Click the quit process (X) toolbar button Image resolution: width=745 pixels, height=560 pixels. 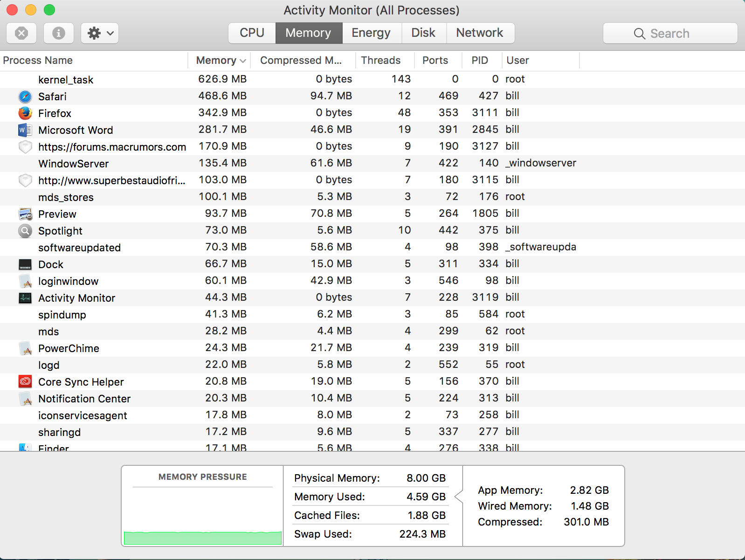point(21,33)
